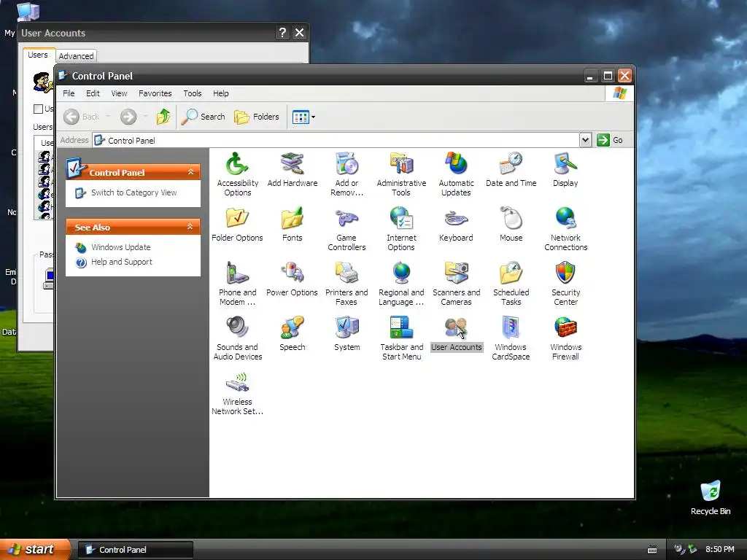
Task: Open the Views dropdown in toolbar
Action: point(303,117)
